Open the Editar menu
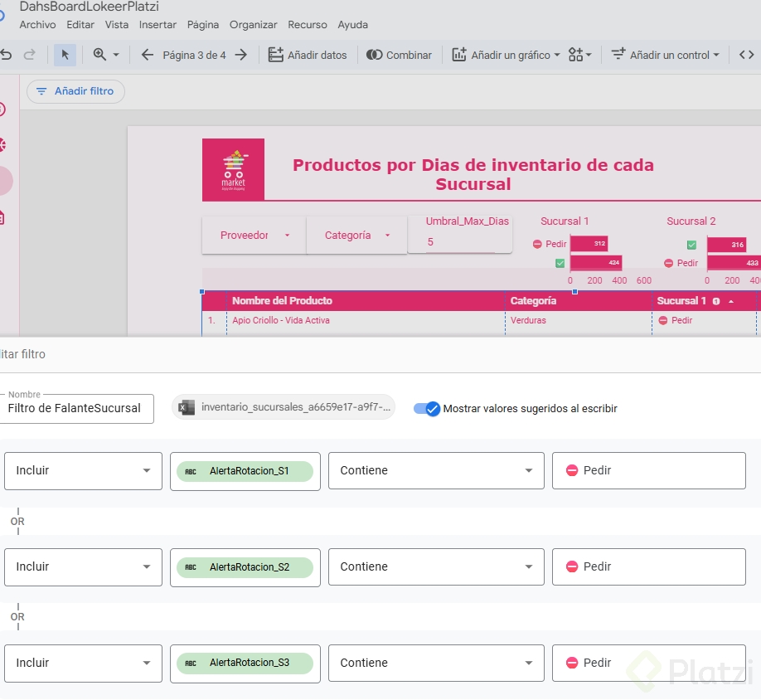 (x=80, y=25)
